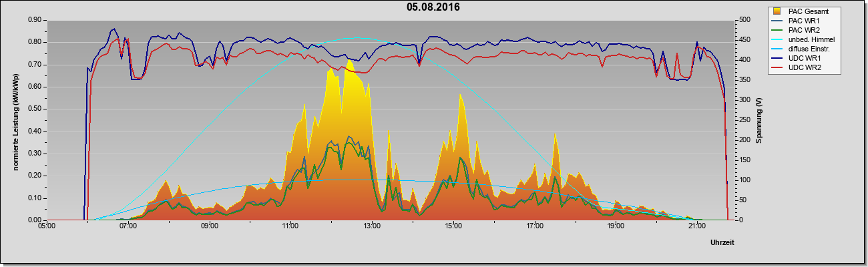Click the chart title 05.08.2016
Image resolution: width=868 pixels, height=267 pixels.
[433, 7]
